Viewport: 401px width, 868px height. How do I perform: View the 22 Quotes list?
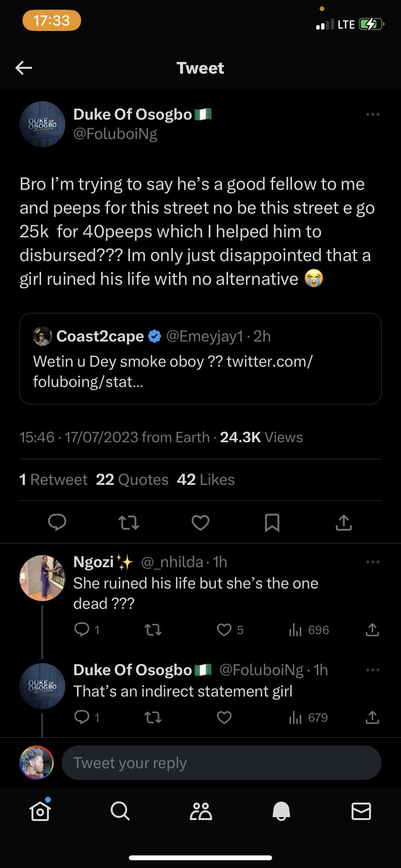(x=132, y=480)
